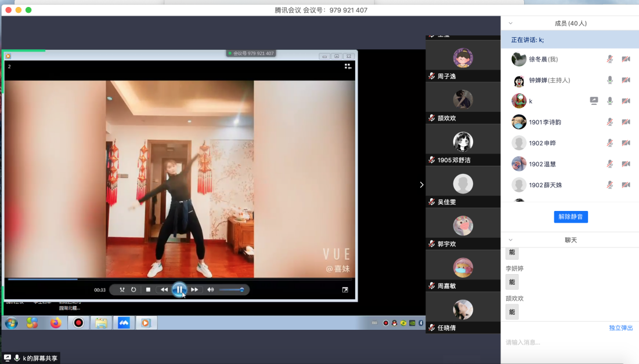Click the screen-share icon beside member k
This screenshot has height=364, width=639.
pos(594,101)
